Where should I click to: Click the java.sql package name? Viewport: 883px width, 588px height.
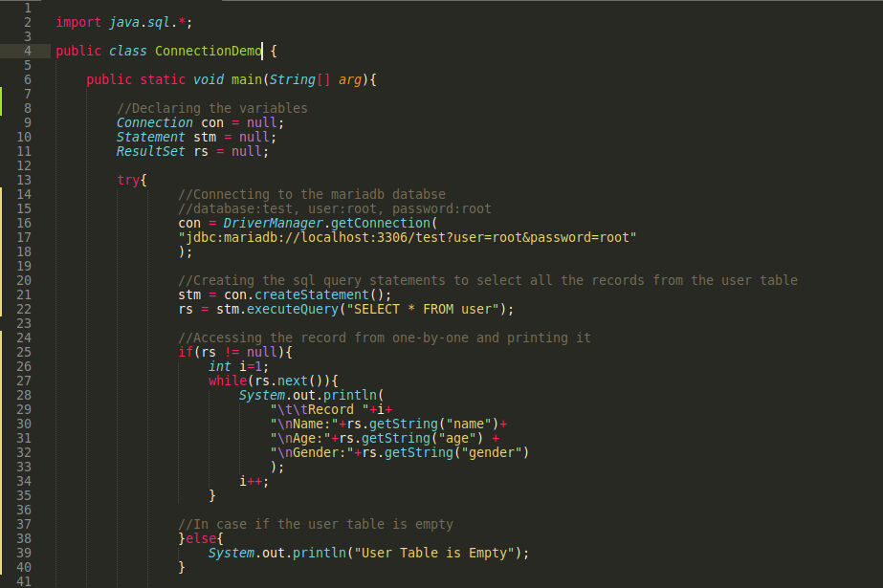pos(139,23)
